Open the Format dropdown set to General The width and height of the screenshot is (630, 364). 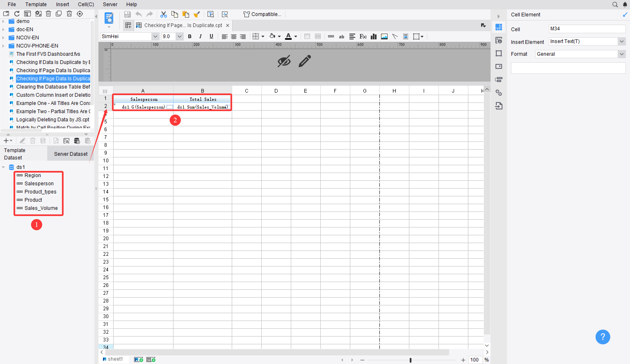click(622, 54)
